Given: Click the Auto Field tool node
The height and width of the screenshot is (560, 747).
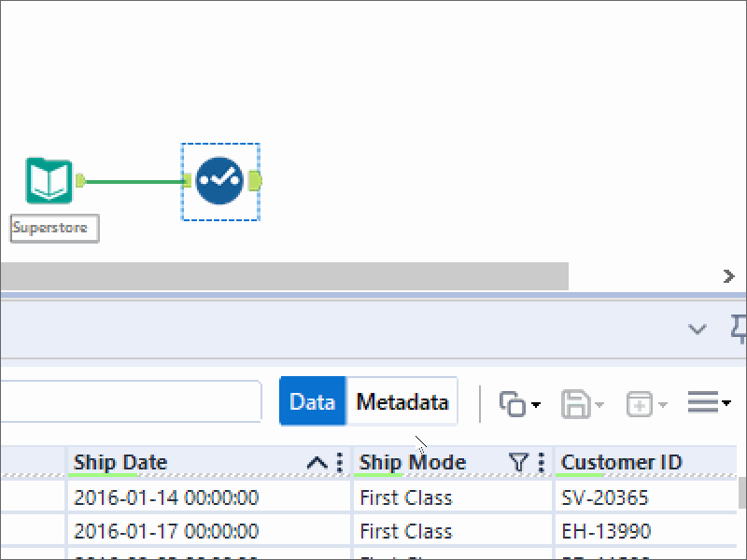Looking at the screenshot, I should click(x=220, y=180).
